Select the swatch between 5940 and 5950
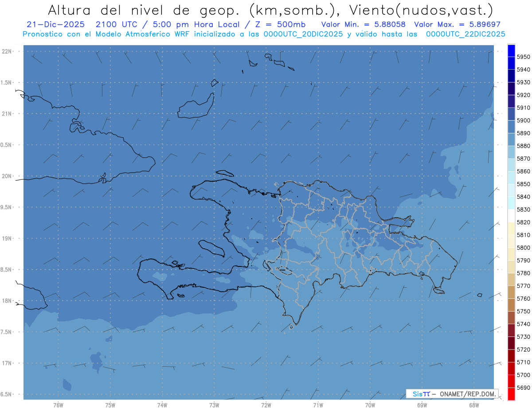 (x=511, y=63)
